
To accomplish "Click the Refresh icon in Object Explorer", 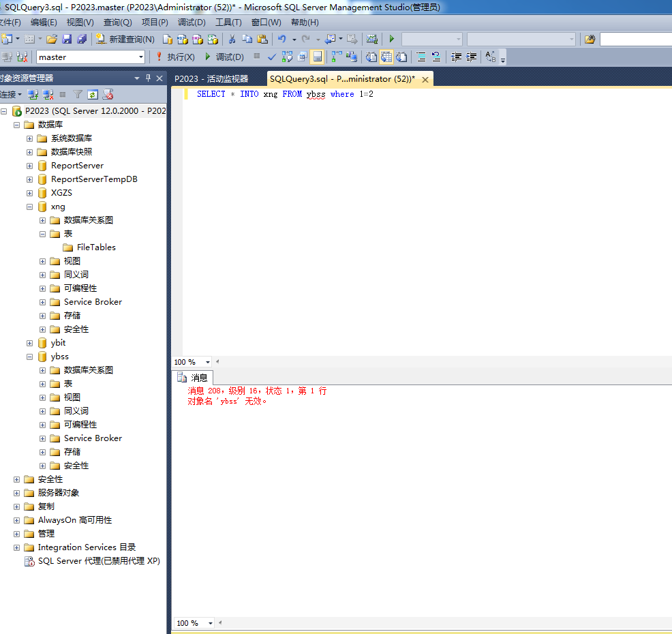I will pyautogui.click(x=93, y=95).
